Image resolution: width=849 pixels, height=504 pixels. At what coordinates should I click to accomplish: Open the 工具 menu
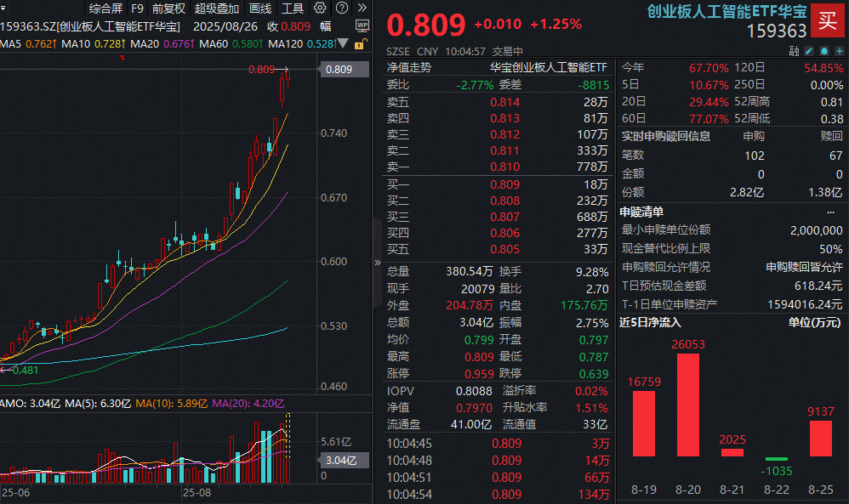pos(293,8)
